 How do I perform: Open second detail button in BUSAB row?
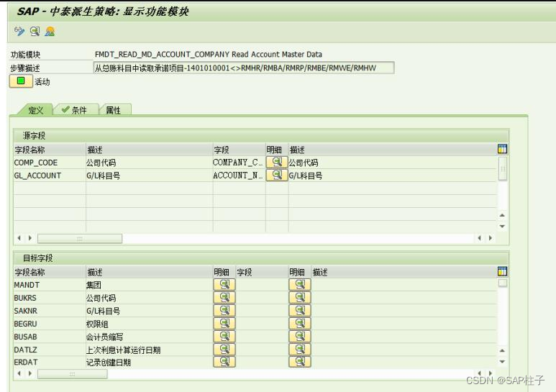[x=300, y=336]
